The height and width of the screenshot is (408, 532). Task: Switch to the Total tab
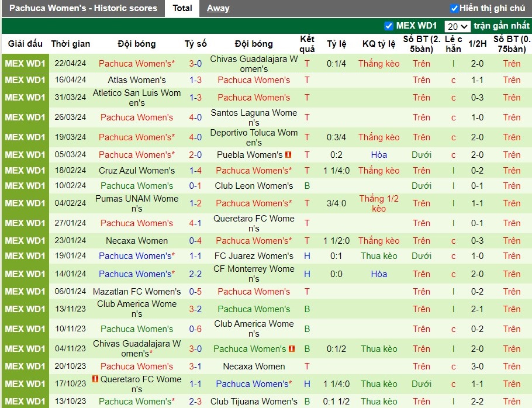[x=182, y=8]
